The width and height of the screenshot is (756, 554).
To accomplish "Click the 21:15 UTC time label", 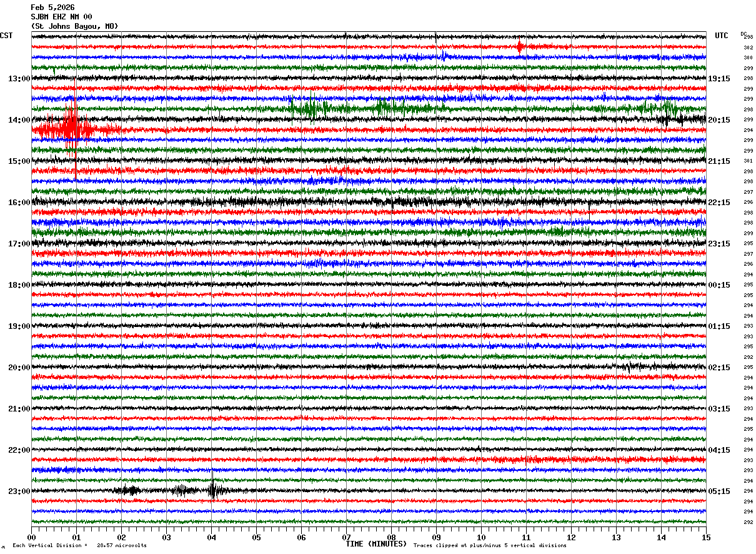I will pos(719,161).
